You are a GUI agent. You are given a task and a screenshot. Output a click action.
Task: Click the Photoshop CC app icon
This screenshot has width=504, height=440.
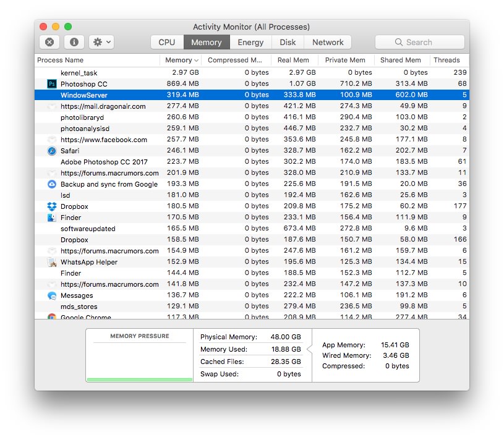pos(52,84)
